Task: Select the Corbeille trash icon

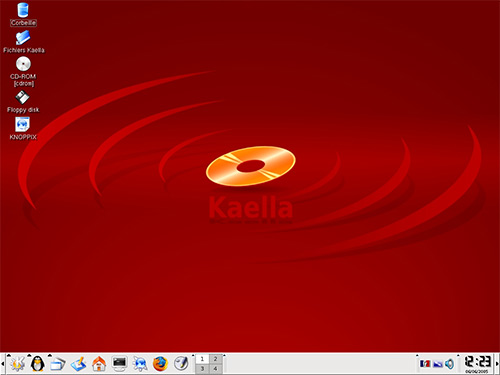Action: [23, 14]
